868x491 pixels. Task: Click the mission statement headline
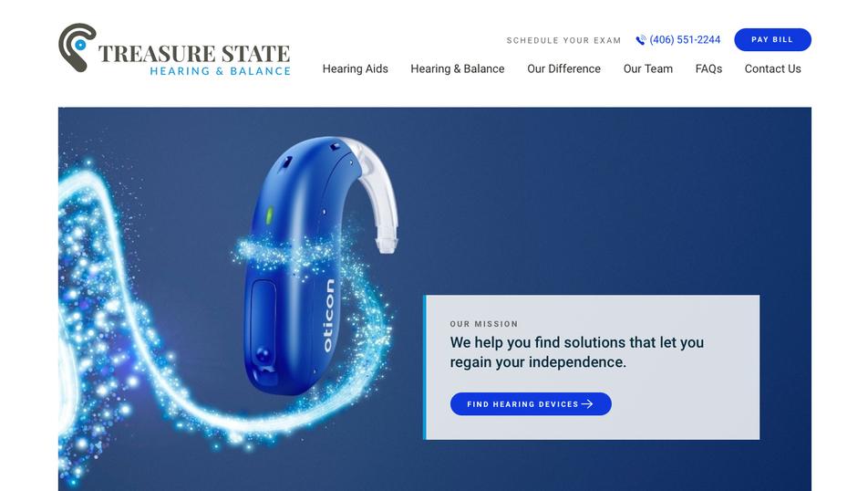coord(576,352)
